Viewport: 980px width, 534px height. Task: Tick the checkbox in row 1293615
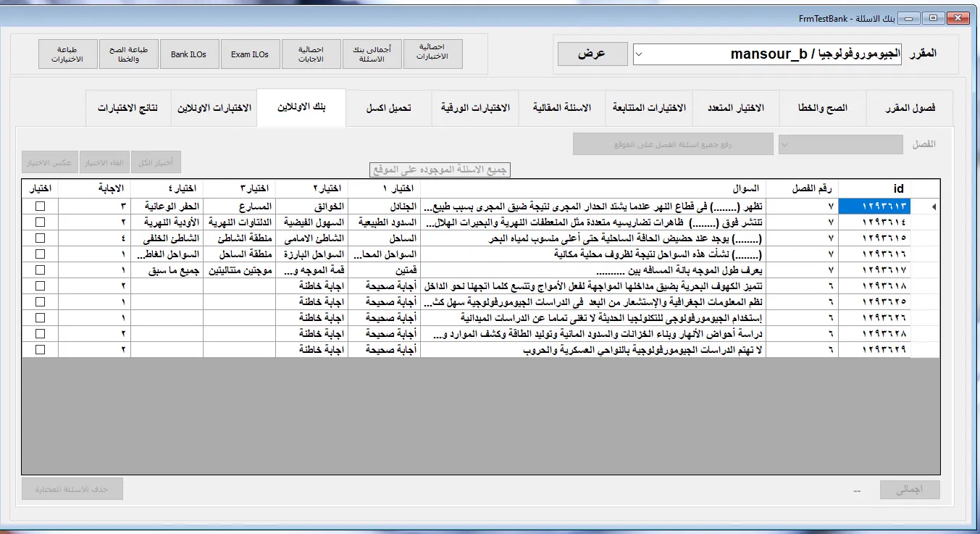click(40, 238)
